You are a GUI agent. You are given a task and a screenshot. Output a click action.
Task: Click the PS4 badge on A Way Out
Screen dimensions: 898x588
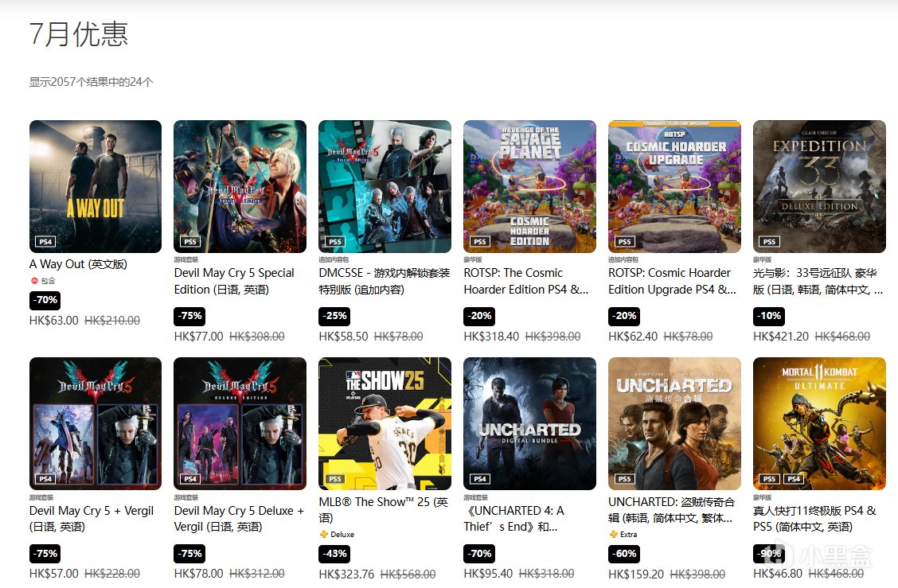45,242
